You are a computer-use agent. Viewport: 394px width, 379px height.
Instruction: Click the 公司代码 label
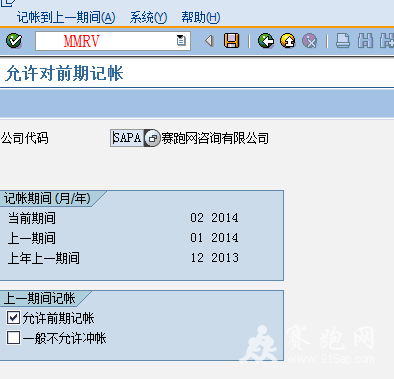pos(25,138)
